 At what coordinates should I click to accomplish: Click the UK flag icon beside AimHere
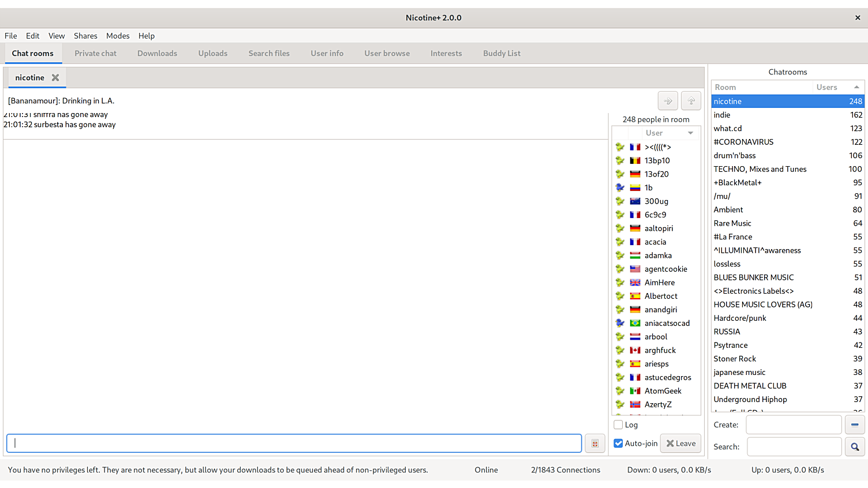pos(635,283)
